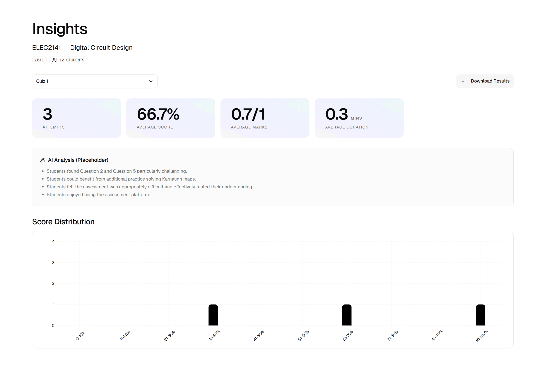
Task: Select the Attempts stat card
Action: coord(76,118)
